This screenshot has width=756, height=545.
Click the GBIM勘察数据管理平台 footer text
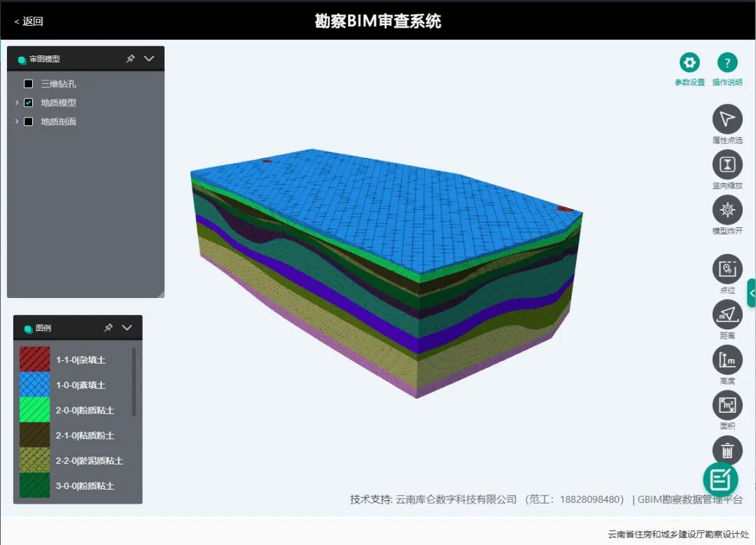click(690, 500)
